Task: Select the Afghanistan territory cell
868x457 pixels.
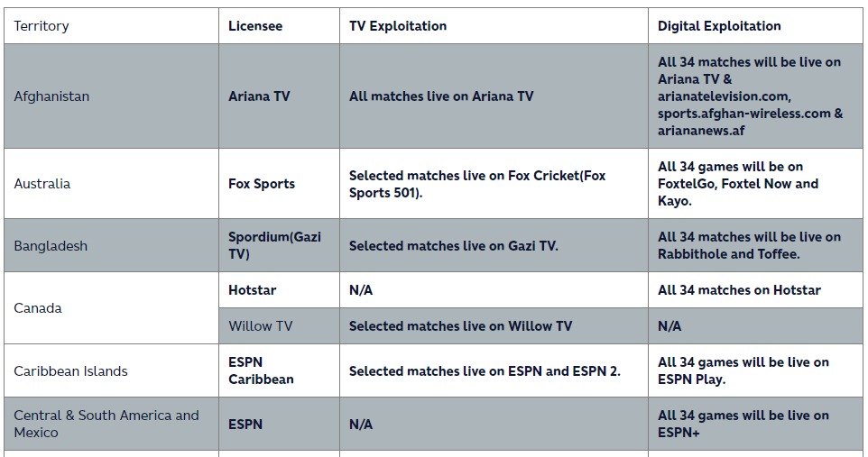Action: (x=51, y=96)
